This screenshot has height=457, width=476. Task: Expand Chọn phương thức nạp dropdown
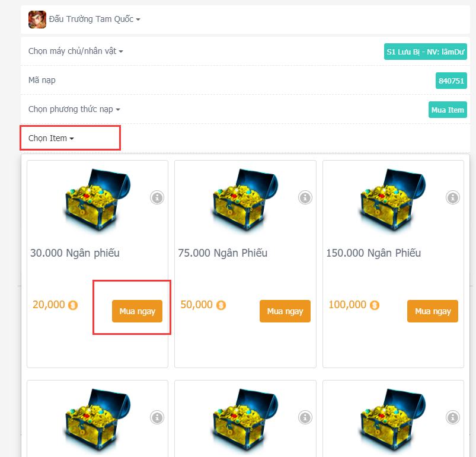coord(74,109)
